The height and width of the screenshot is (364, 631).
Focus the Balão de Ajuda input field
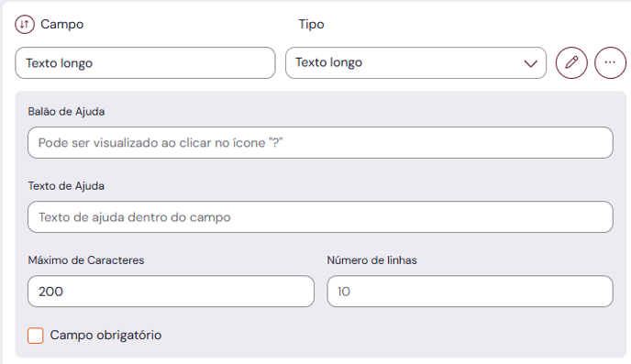pos(320,143)
